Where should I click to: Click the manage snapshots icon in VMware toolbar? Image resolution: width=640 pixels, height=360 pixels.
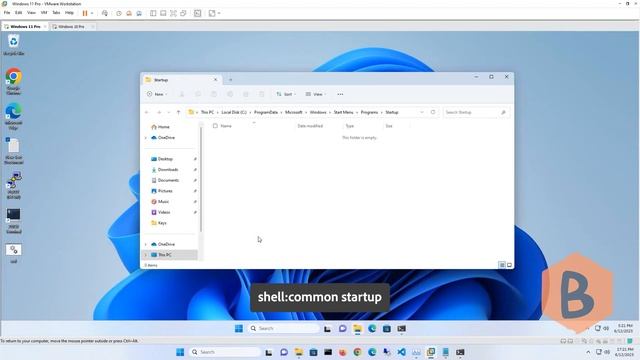point(139,13)
